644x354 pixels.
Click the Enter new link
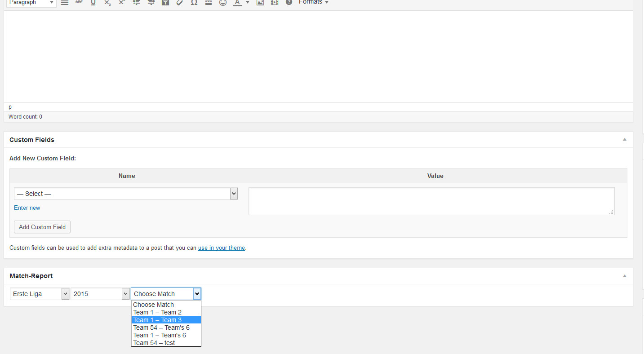[27, 208]
